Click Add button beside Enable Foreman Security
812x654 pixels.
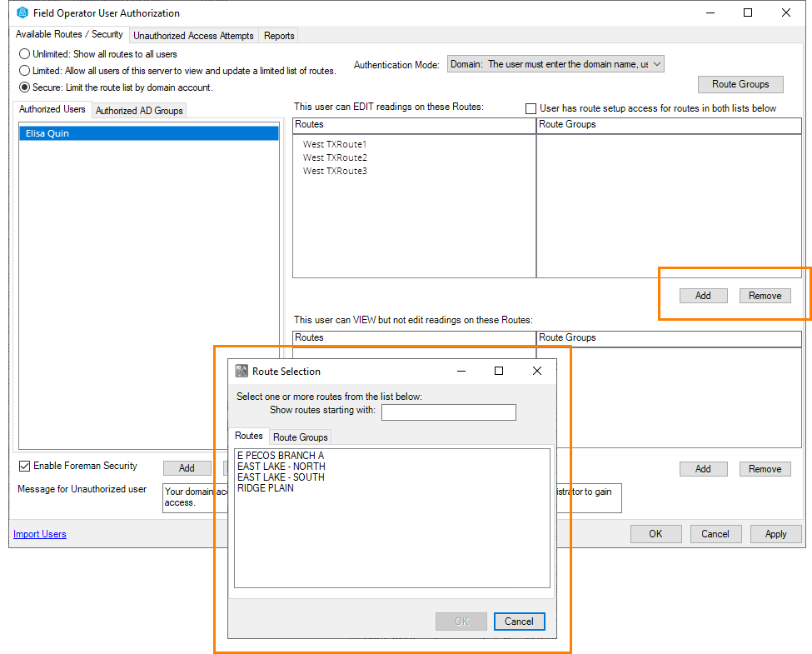tap(187, 468)
